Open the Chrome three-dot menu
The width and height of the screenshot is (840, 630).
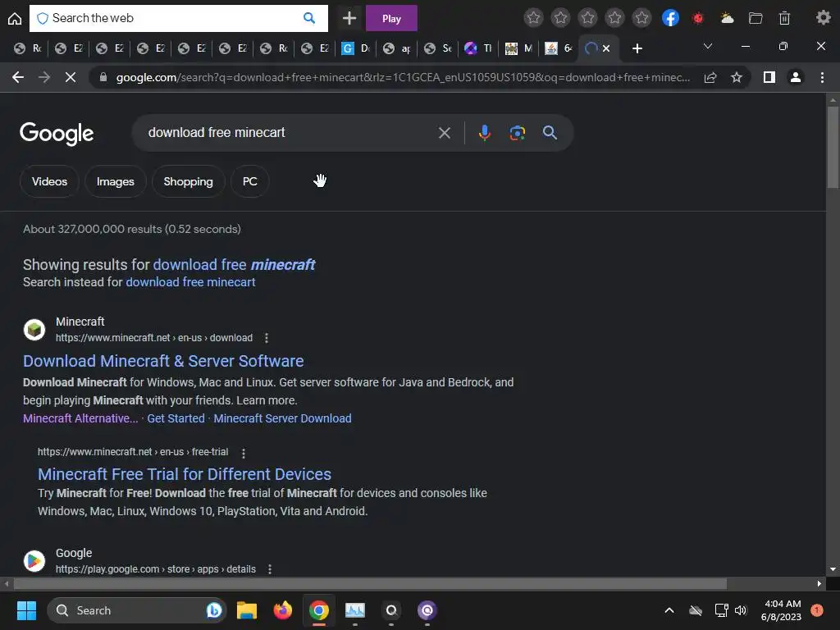tap(822, 78)
